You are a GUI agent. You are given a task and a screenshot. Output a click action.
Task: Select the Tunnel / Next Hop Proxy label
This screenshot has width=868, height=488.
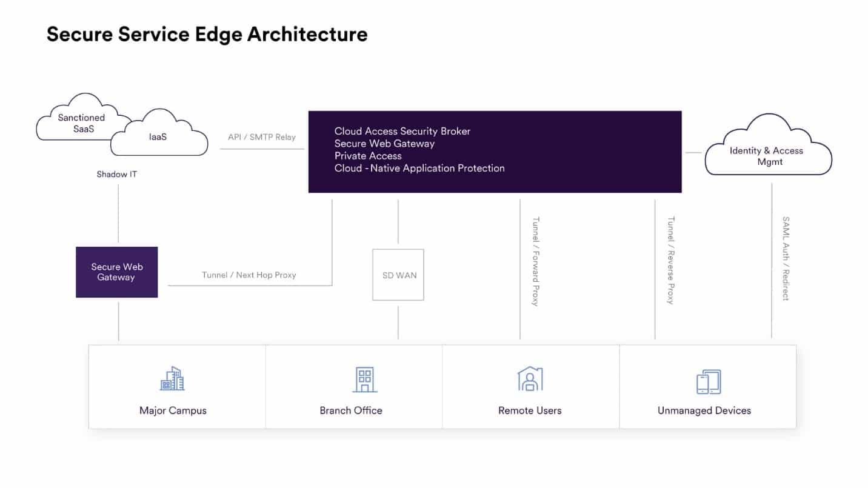[x=249, y=275]
